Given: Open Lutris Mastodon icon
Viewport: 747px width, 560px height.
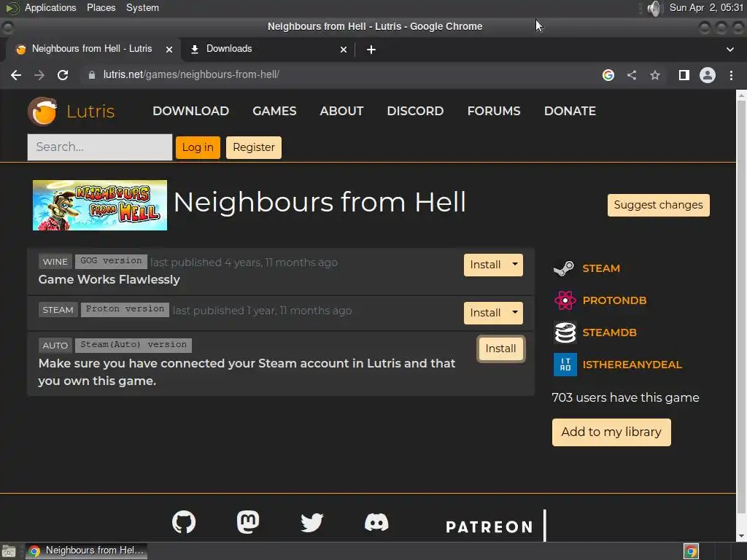Looking at the screenshot, I should (248, 522).
